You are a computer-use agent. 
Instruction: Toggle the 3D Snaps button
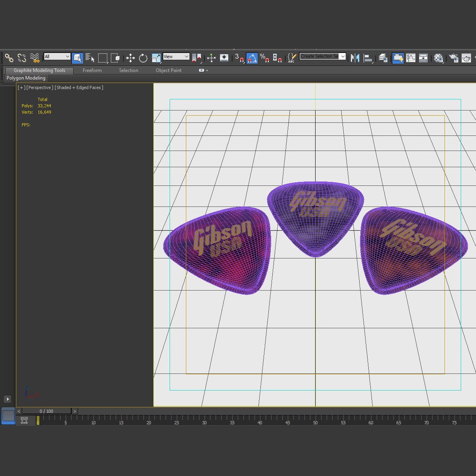coord(239,58)
